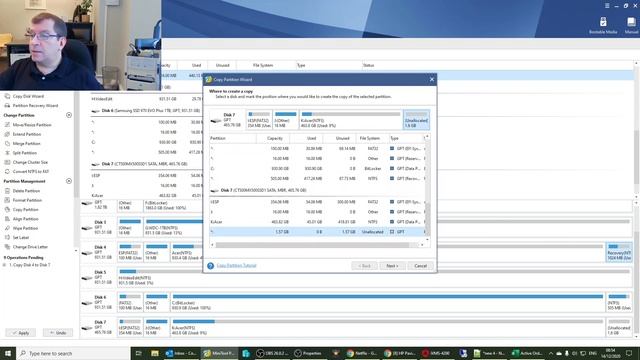Click Apply pending operations button

pyautogui.click(x=20, y=333)
